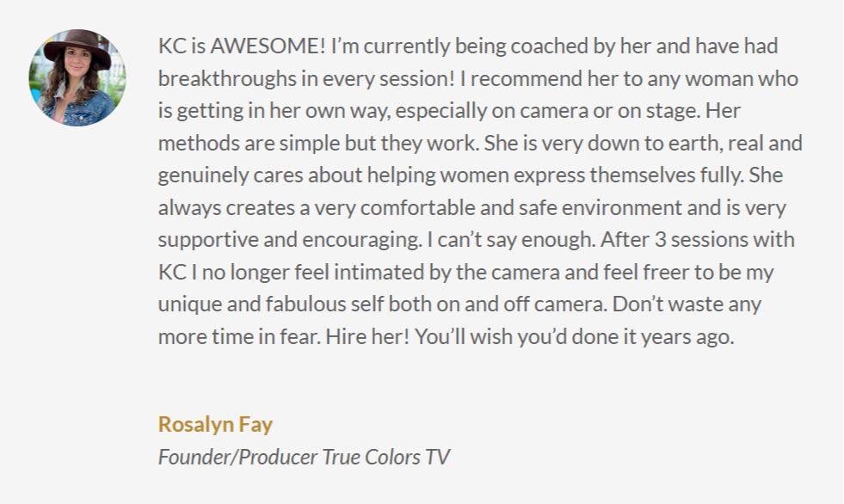Click the phrase "Don't waste any"

coord(693,304)
